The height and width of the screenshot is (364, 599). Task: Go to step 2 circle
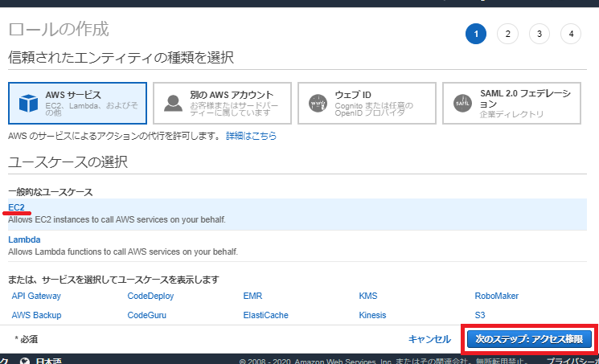(507, 34)
